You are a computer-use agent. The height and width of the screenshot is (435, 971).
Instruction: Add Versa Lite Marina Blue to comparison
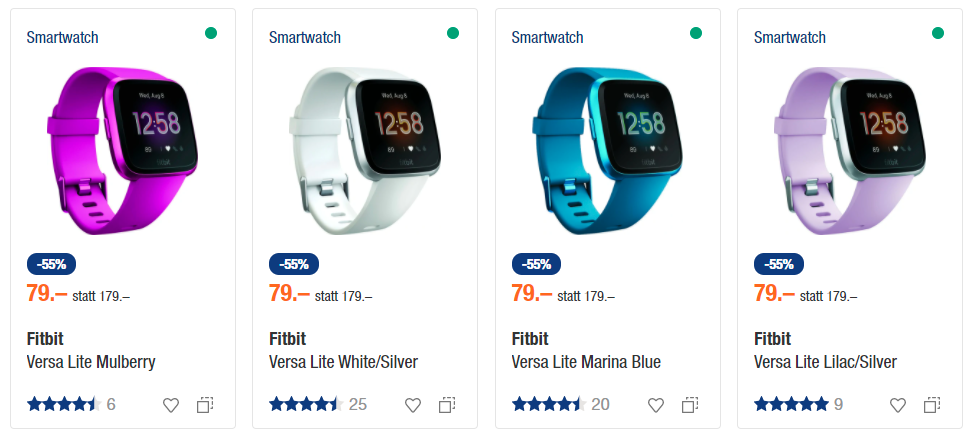690,405
